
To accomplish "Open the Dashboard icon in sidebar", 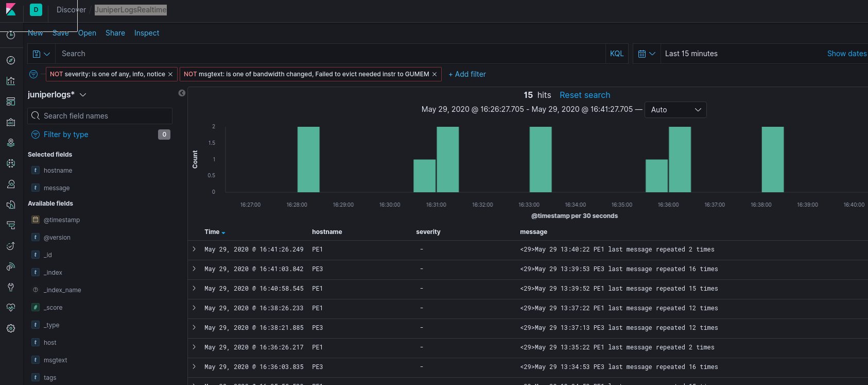I will tap(11, 102).
